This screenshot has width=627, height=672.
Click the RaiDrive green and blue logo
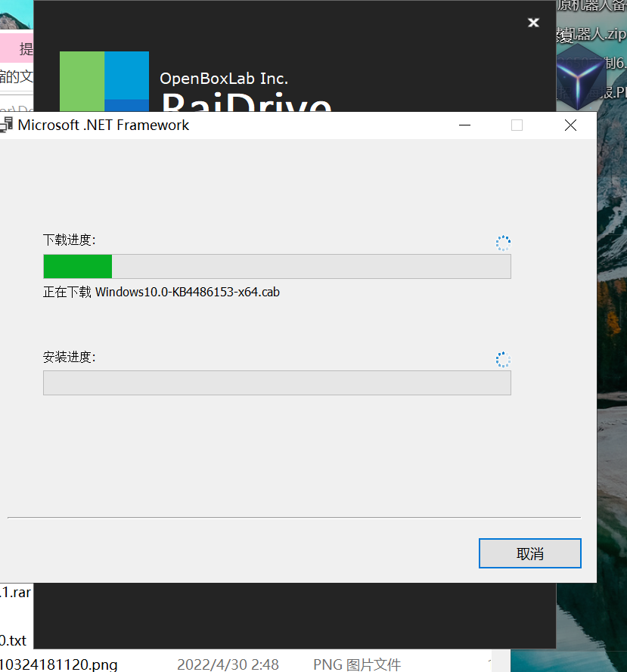[x=104, y=82]
